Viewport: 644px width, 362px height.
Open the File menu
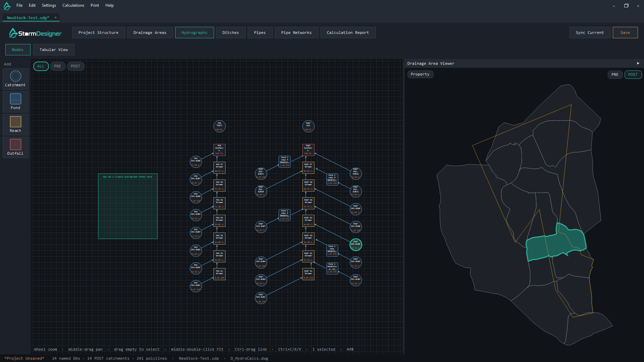[x=19, y=5]
